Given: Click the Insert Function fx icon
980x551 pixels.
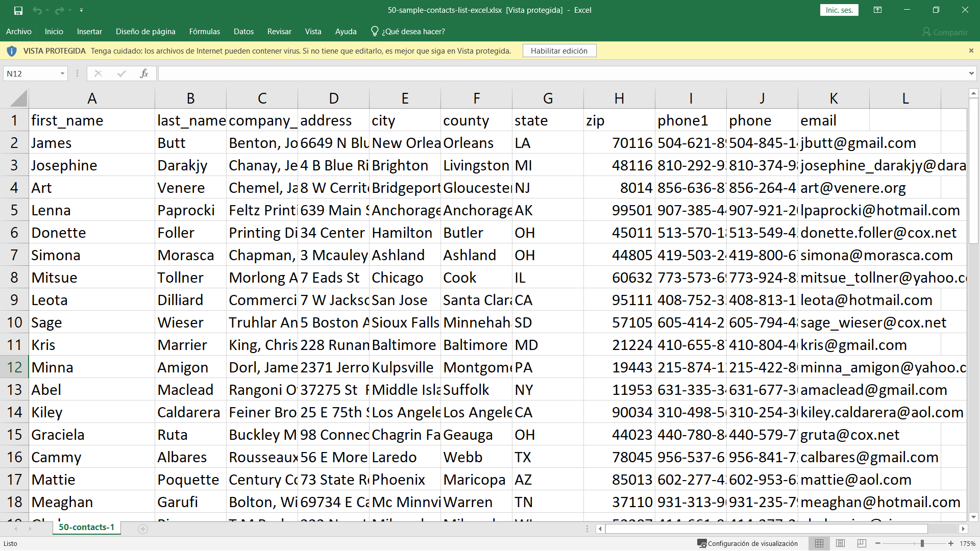Looking at the screenshot, I should [x=144, y=73].
